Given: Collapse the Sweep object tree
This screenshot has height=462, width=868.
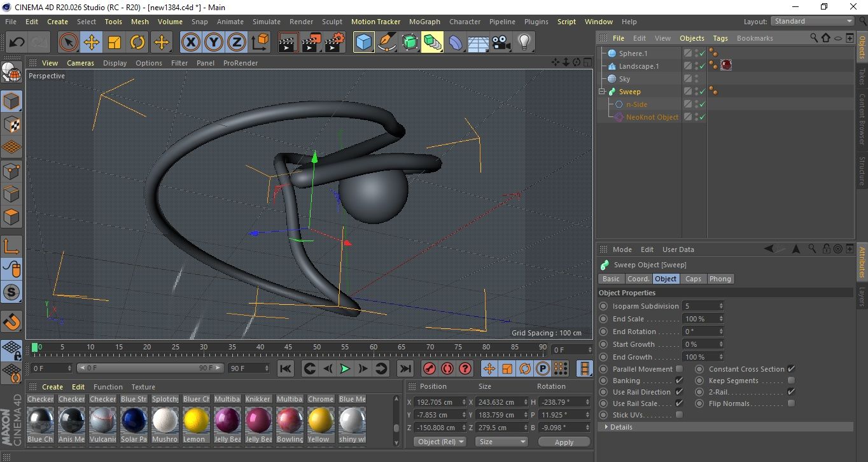Looking at the screenshot, I should click(602, 92).
